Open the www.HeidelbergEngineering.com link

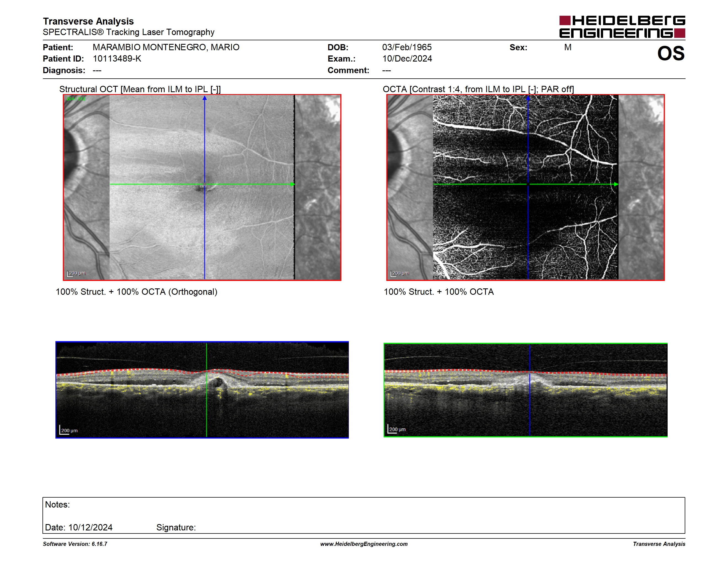(x=364, y=544)
